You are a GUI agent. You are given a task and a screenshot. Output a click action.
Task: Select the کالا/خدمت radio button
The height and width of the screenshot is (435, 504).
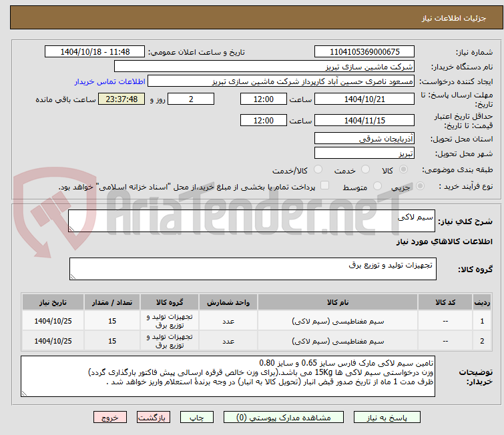click(318, 169)
